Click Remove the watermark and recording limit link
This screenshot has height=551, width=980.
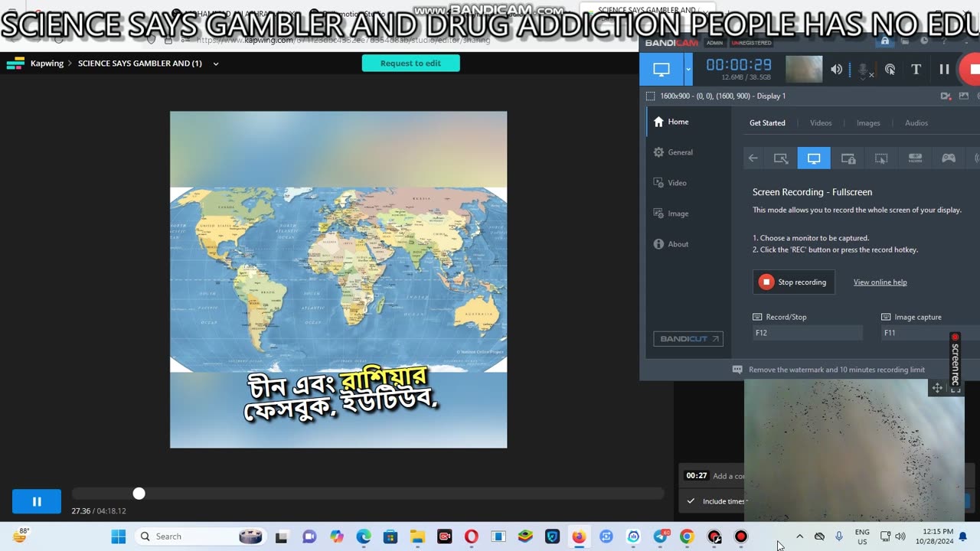click(837, 370)
